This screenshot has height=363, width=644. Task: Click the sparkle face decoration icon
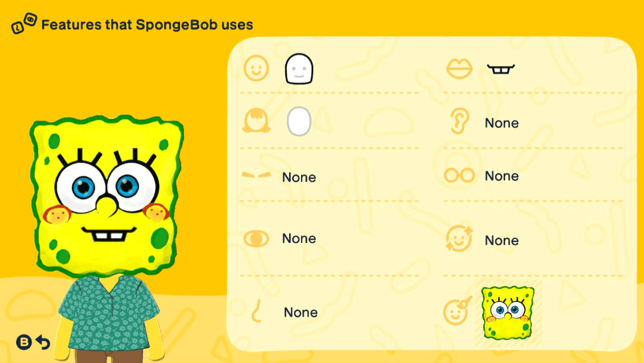458,239
